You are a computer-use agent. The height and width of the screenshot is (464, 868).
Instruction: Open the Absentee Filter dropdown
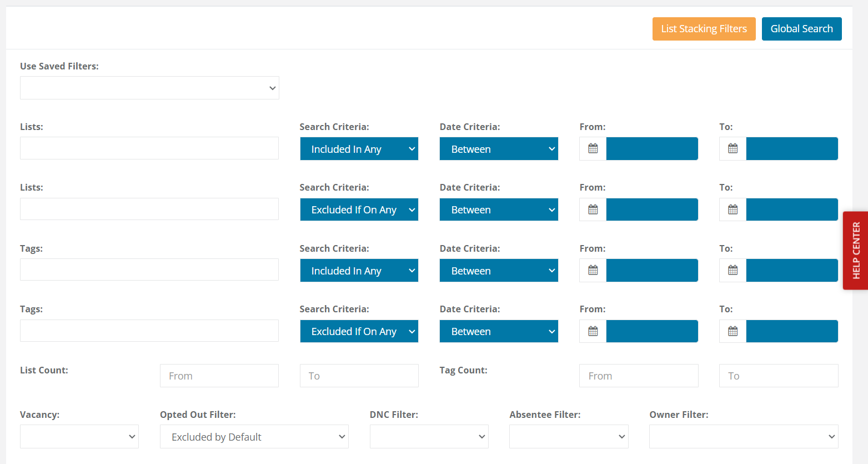point(569,437)
